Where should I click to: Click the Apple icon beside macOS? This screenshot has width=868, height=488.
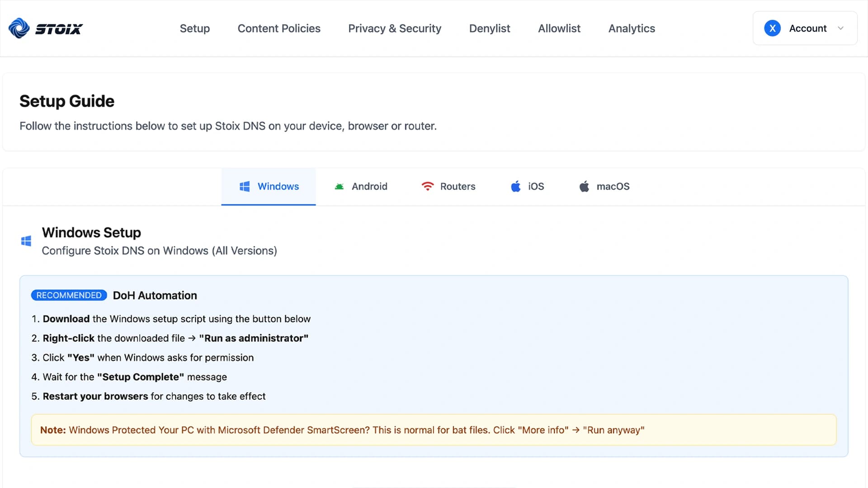tap(585, 186)
